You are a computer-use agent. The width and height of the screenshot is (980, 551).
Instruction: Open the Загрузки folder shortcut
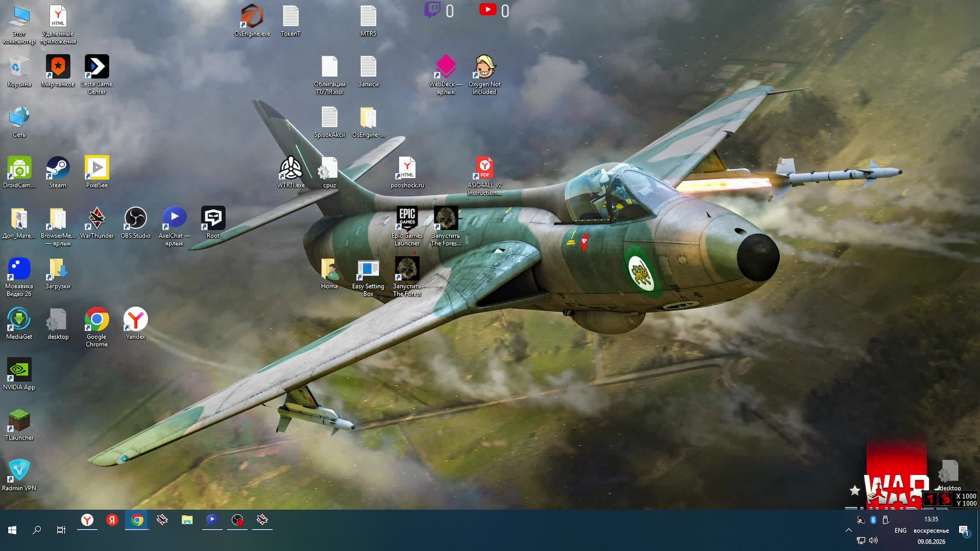58,273
